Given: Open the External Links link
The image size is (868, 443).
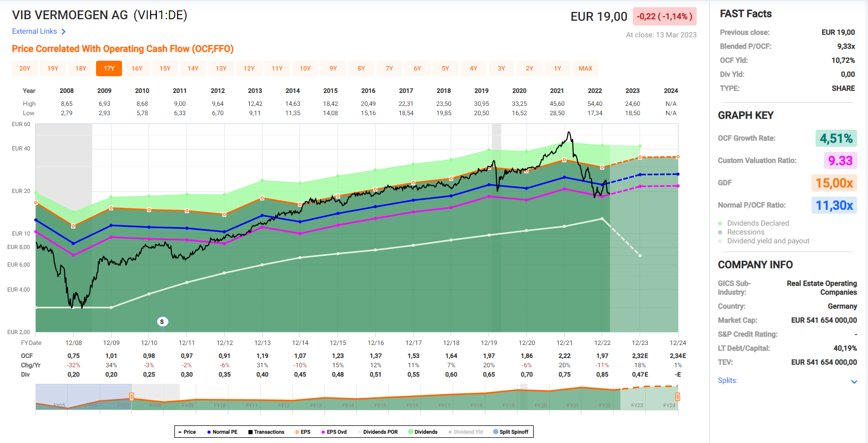Looking at the screenshot, I should click(35, 32).
